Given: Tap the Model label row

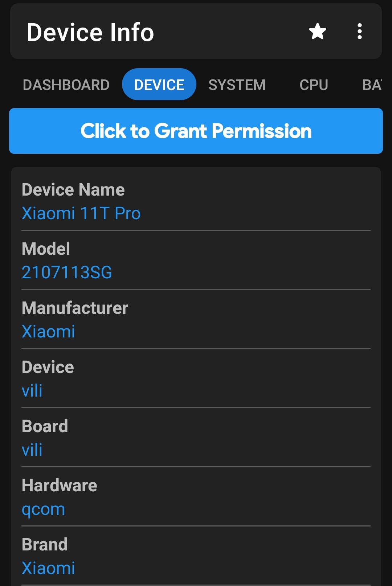Looking at the screenshot, I should pyautogui.click(x=46, y=249).
